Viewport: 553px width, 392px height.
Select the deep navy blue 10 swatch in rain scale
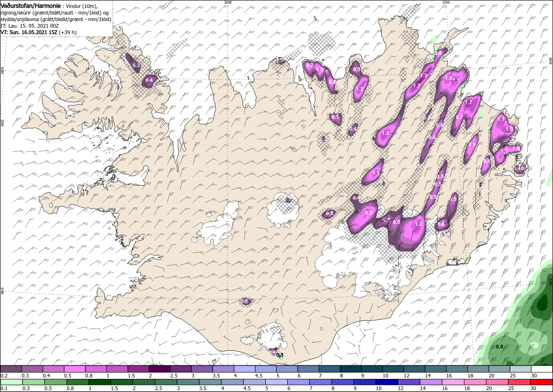(387, 382)
